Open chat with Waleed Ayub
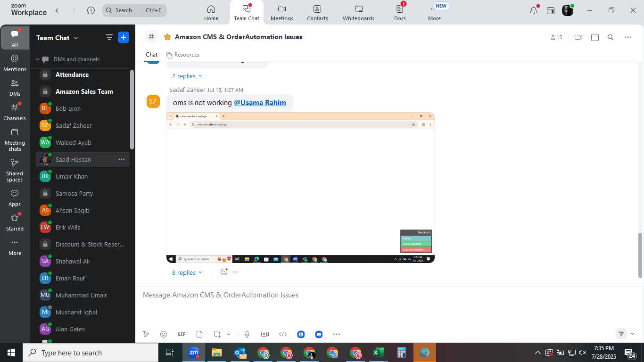The height and width of the screenshot is (362, 644). click(x=83, y=142)
